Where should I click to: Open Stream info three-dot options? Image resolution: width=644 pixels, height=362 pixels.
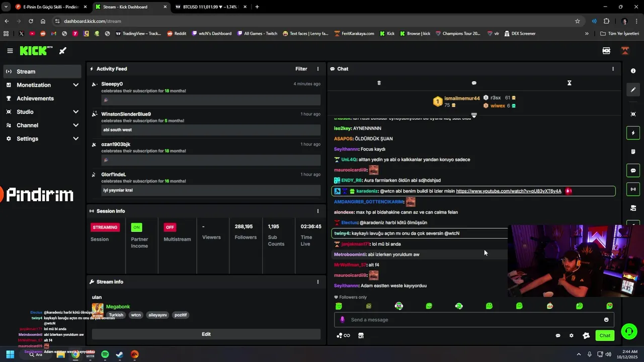click(x=317, y=282)
